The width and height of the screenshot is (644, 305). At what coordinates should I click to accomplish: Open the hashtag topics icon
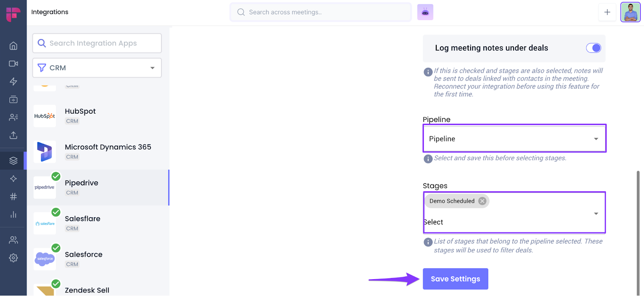tap(13, 197)
